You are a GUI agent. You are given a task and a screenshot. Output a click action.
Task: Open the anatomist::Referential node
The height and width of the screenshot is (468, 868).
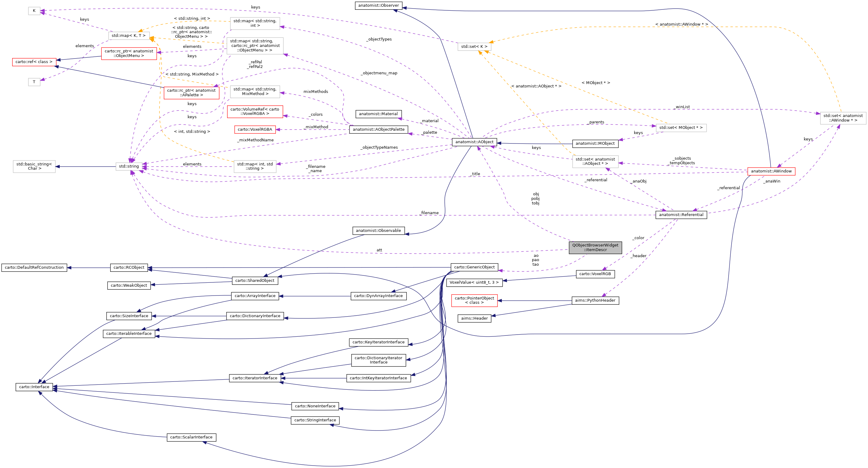pos(681,215)
